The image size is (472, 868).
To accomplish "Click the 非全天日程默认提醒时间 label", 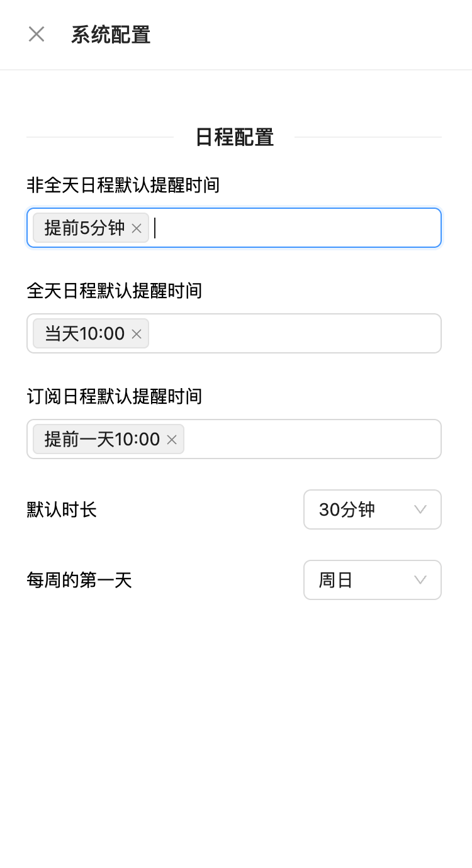I will pyautogui.click(x=123, y=185).
